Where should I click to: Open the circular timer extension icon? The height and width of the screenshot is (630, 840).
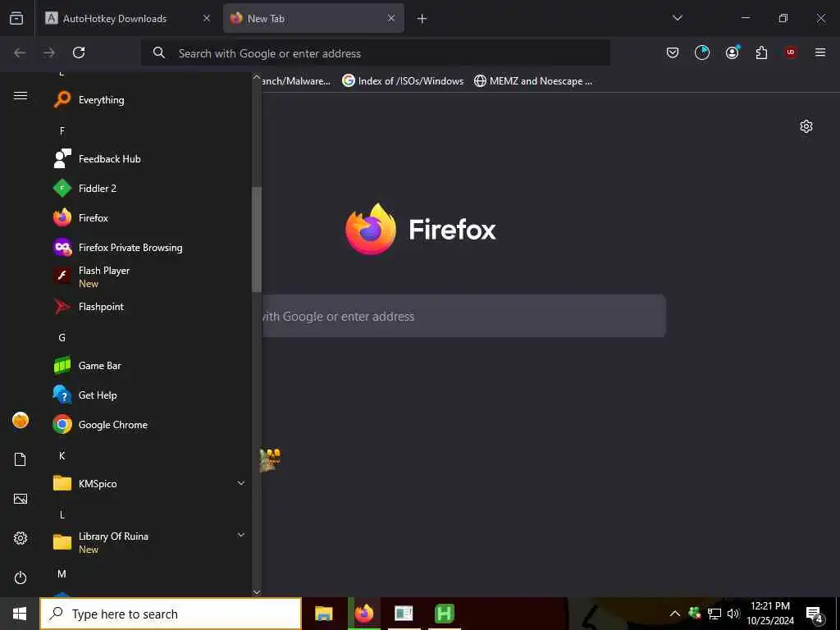coord(702,52)
